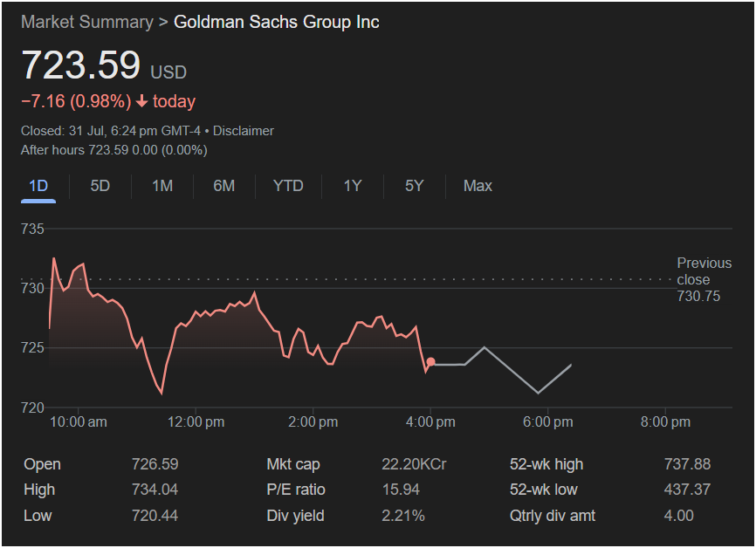Open the 1M chart range tab
The height and width of the screenshot is (548, 756).
tap(162, 186)
